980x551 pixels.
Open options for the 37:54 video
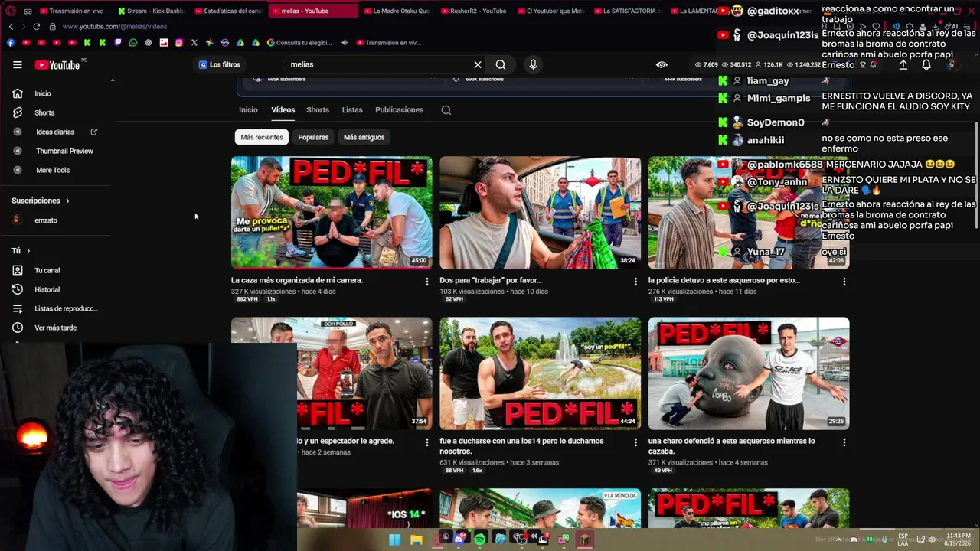point(426,442)
